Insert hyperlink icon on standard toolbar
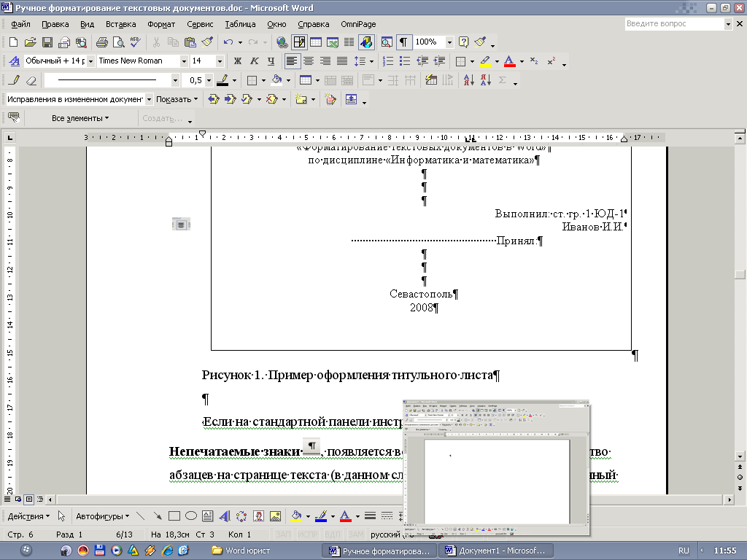The width and height of the screenshot is (747, 560). pyautogui.click(x=282, y=42)
